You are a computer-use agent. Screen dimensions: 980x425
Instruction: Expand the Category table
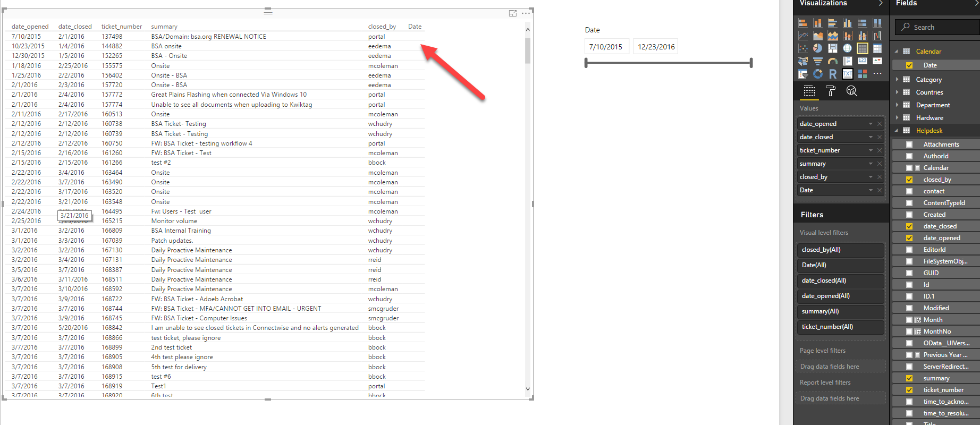coord(897,79)
